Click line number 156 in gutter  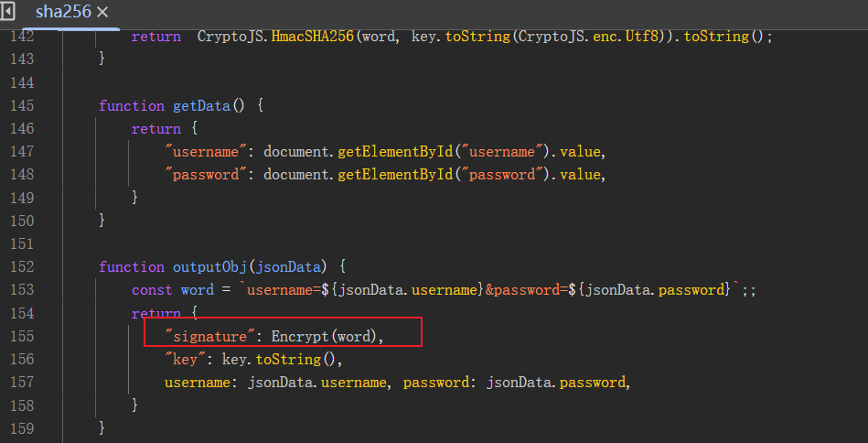click(22, 359)
